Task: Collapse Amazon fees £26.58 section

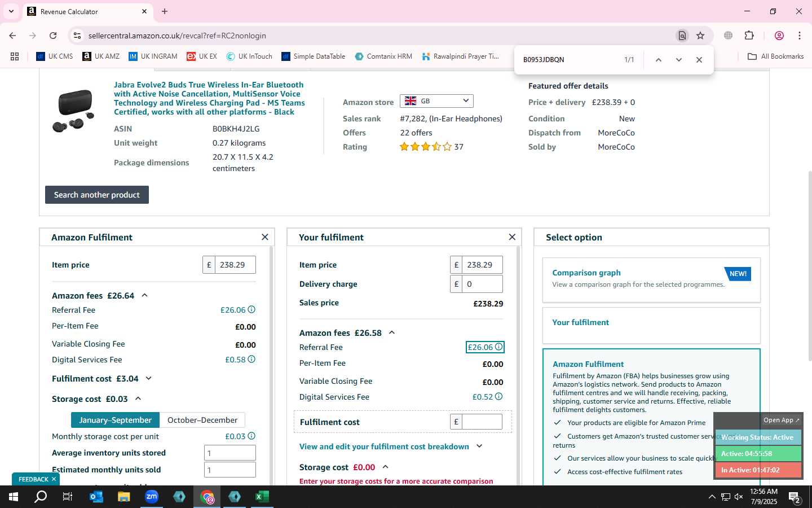Action: coord(392,332)
